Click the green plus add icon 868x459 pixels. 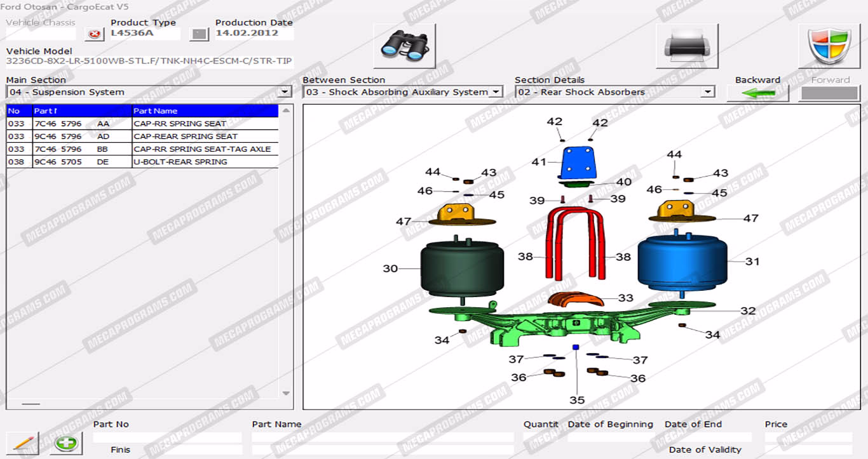tap(66, 442)
